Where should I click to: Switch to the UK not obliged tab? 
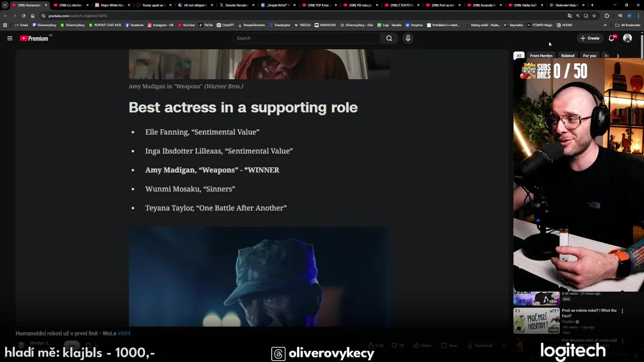194,5
